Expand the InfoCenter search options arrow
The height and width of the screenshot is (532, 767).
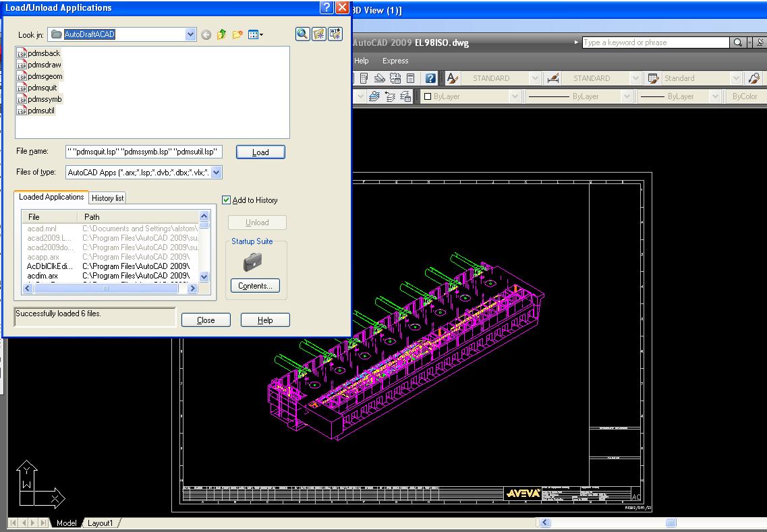coord(749,42)
